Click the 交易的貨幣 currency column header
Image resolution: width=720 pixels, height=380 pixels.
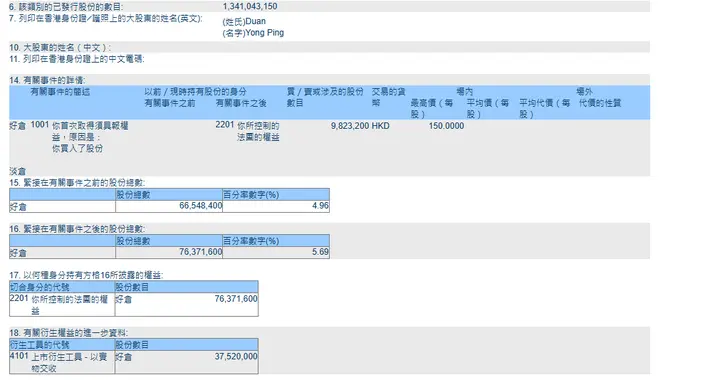pyautogui.click(x=388, y=97)
